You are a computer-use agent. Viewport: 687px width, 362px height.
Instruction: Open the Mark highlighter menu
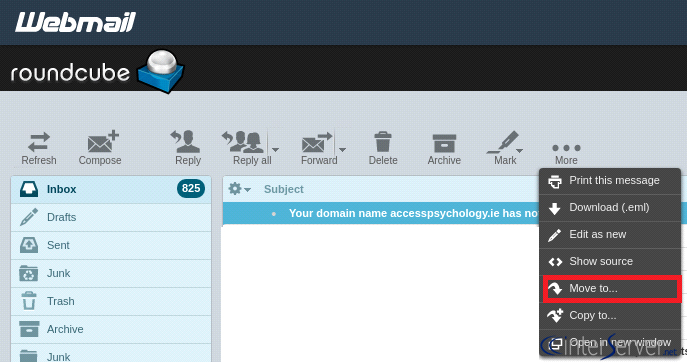[x=505, y=148]
